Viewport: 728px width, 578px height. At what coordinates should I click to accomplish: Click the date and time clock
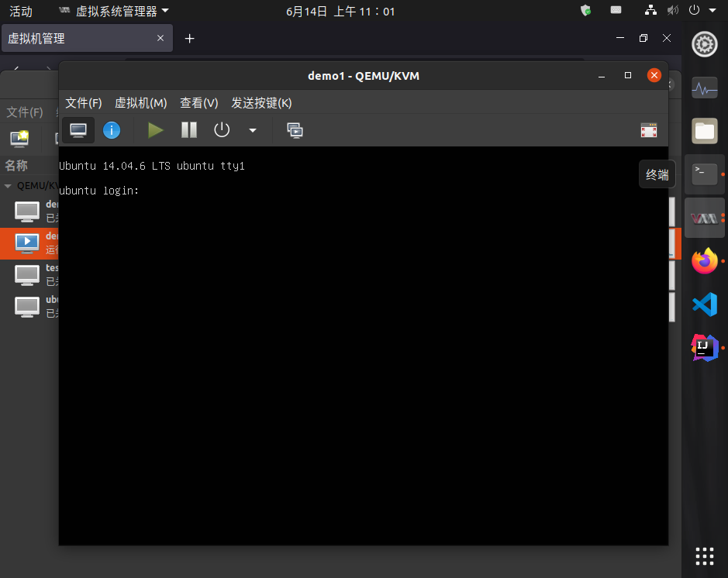tap(340, 11)
